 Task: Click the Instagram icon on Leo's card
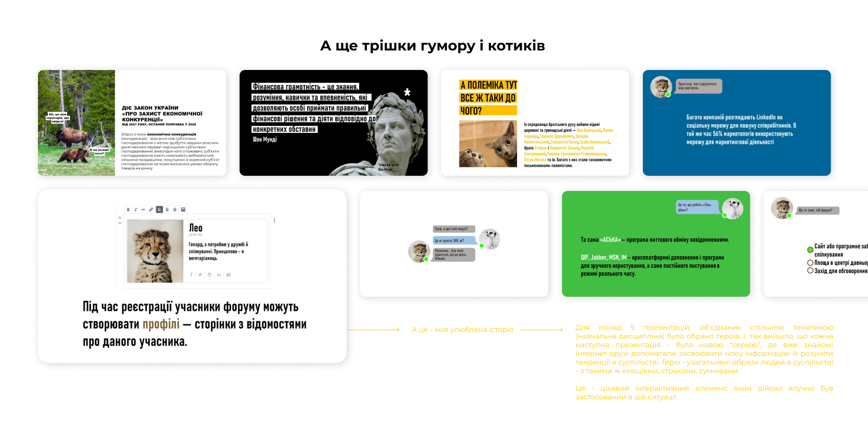pyautogui.click(x=209, y=275)
